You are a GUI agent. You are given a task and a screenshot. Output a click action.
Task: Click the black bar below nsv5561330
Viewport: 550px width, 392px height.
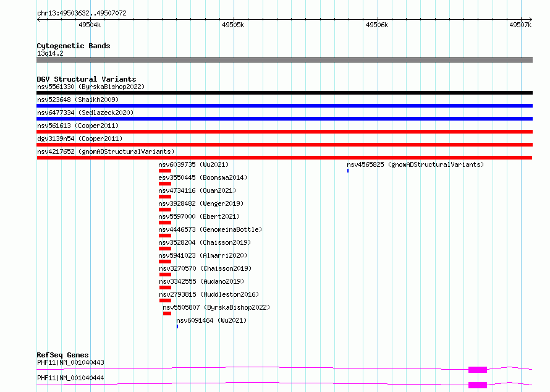point(284,93)
